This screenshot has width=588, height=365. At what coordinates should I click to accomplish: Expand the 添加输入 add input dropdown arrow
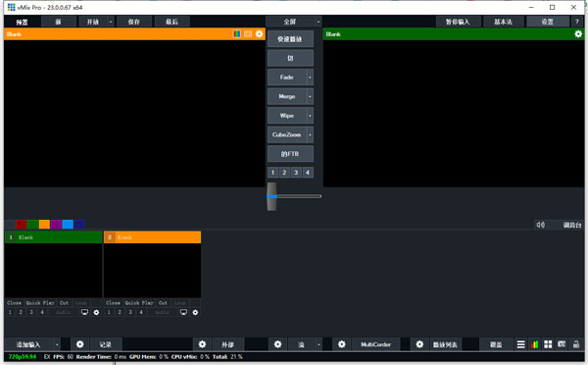point(57,344)
